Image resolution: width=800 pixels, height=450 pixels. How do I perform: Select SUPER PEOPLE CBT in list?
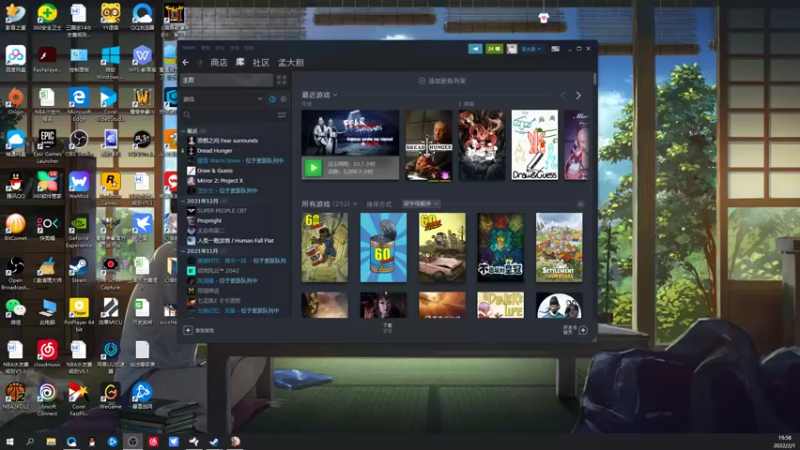[221, 211]
